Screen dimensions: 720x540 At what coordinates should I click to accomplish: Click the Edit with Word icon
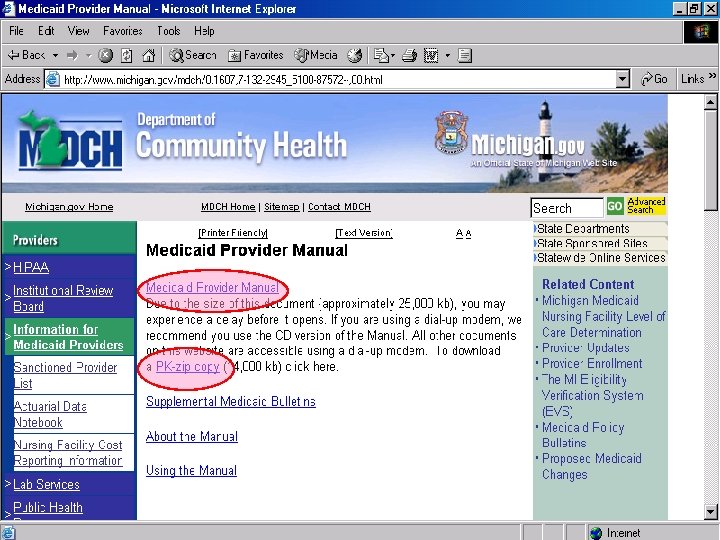[x=431, y=56]
